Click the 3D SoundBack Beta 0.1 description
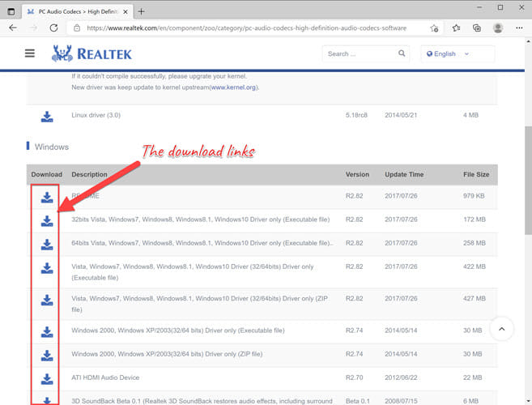The height and width of the screenshot is (405, 532). point(202,401)
